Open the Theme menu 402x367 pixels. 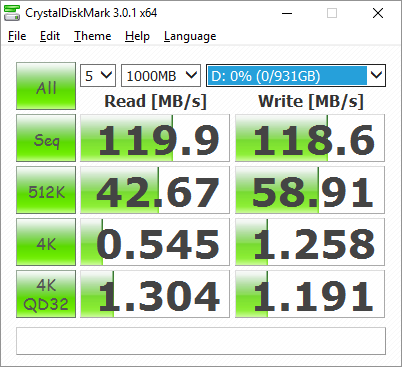[x=92, y=36]
